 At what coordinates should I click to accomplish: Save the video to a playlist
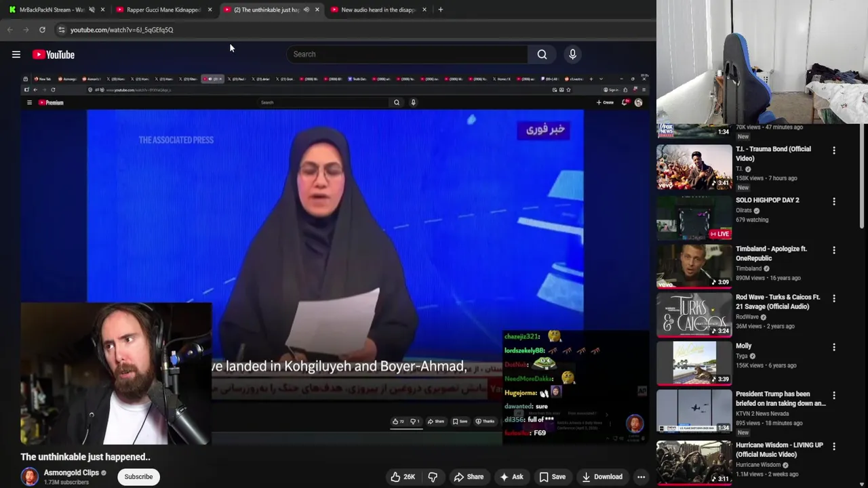tap(552, 476)
